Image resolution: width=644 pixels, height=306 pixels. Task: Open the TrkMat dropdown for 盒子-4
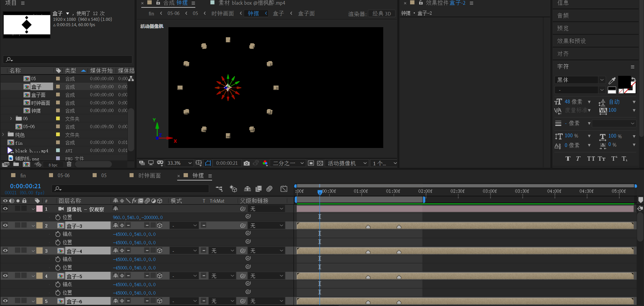coord(223,251)
